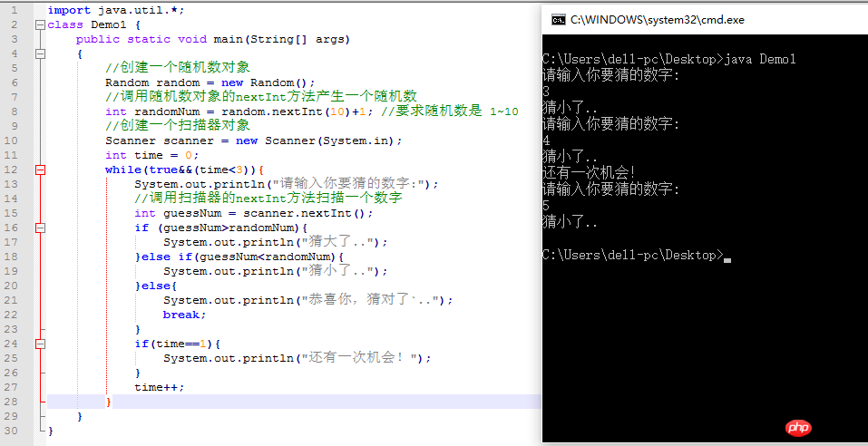The image size is (868, 446).
Task: Click the comment '//调用扫描器的nextInt方法扫描一个数字'
Action: pos(268,199)
